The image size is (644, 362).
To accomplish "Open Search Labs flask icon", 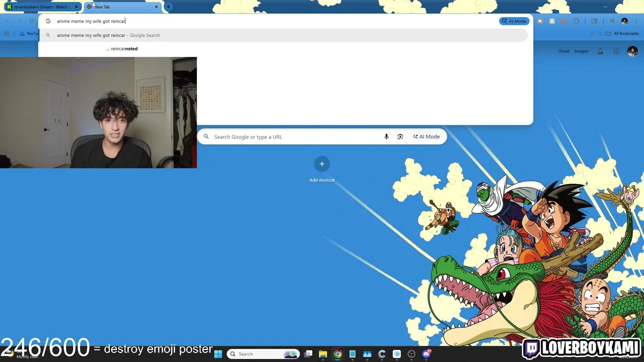I will pyautogui.click(x=600, y=51).
